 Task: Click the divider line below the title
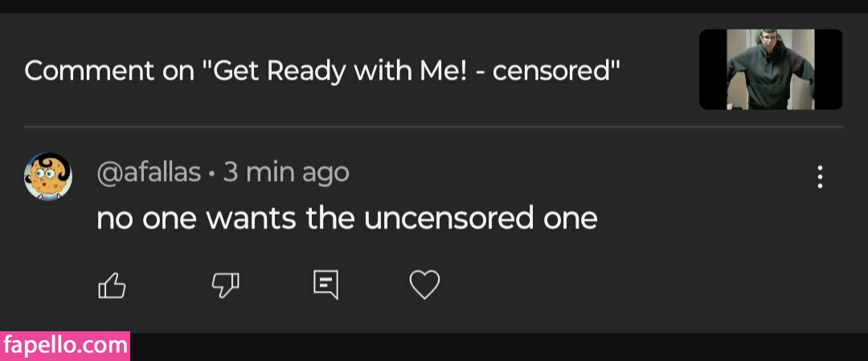(x=434, y=127)
